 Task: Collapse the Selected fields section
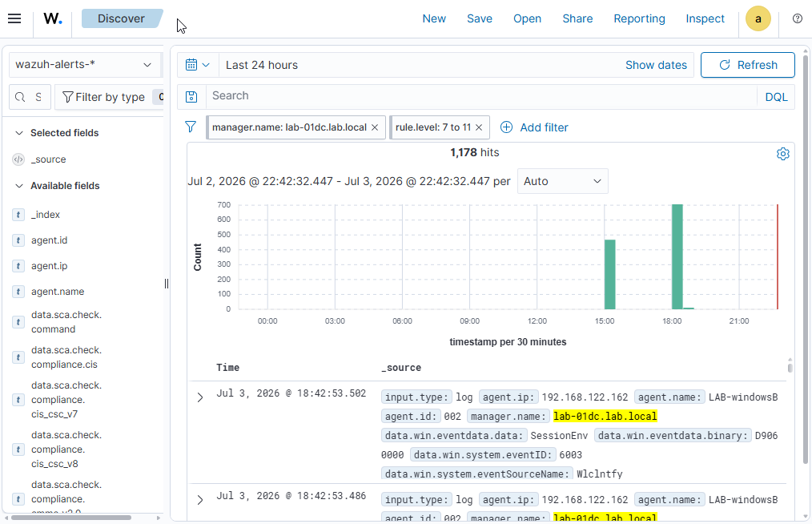[19, 133]
